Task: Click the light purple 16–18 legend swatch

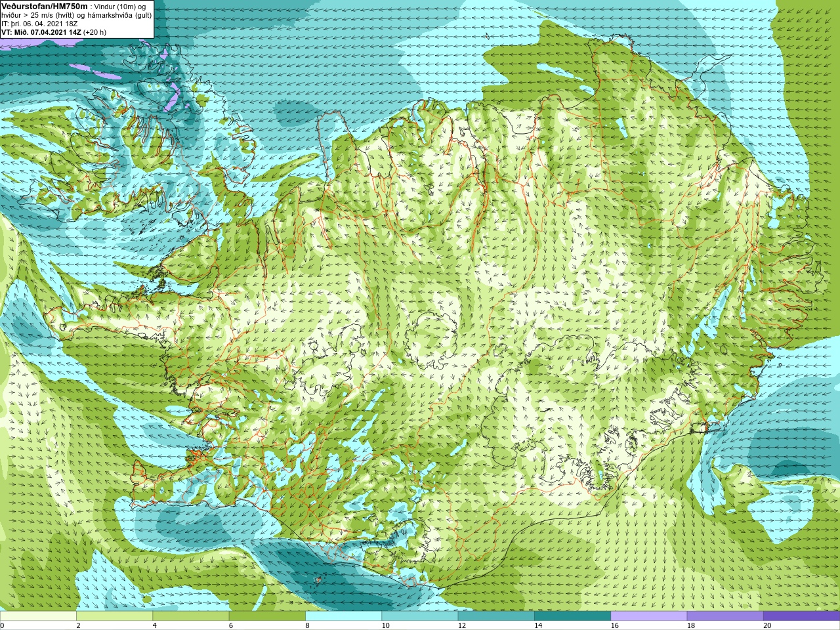Action: 649,616
